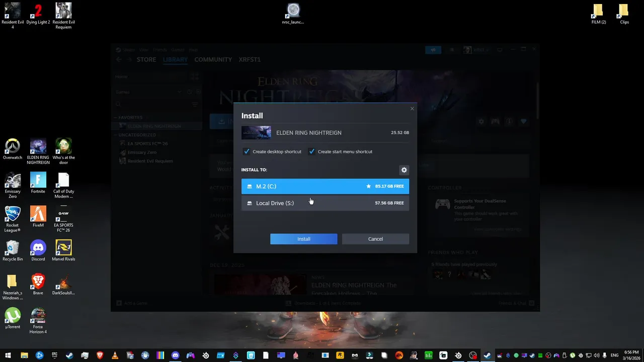Select Forza Horizon 4 desktop shortcut
The height and width of the screenshot is (362, 644).
point(38,320)
